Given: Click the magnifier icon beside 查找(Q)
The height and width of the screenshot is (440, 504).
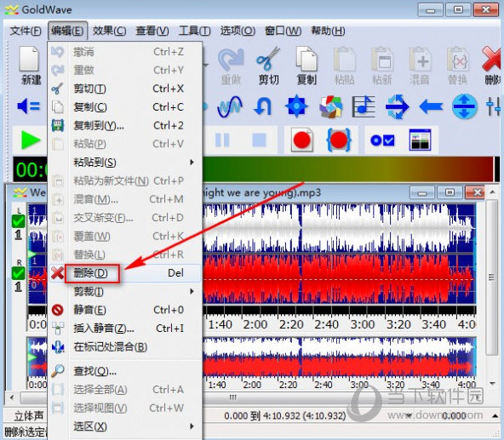Looking at the screenshot, I should pos(58,371).
